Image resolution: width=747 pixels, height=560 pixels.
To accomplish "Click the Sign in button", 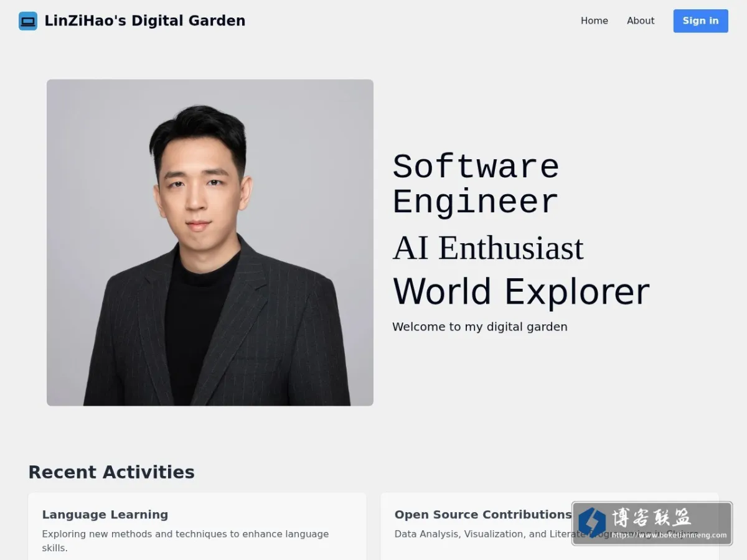I will point(701,21).
